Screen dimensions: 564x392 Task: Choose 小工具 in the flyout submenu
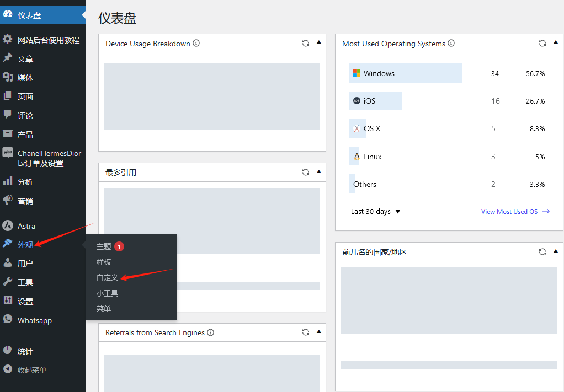(107, 293)
